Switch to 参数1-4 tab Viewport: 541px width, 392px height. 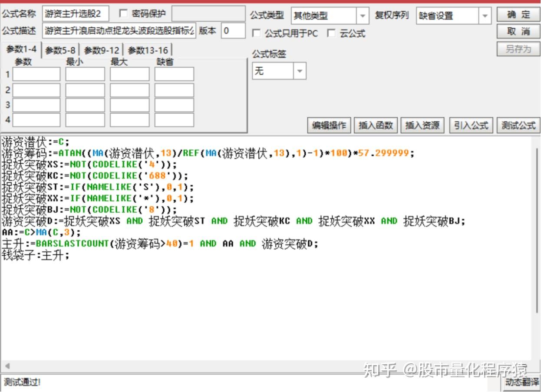pyautogui.click(x=21, y=49)
